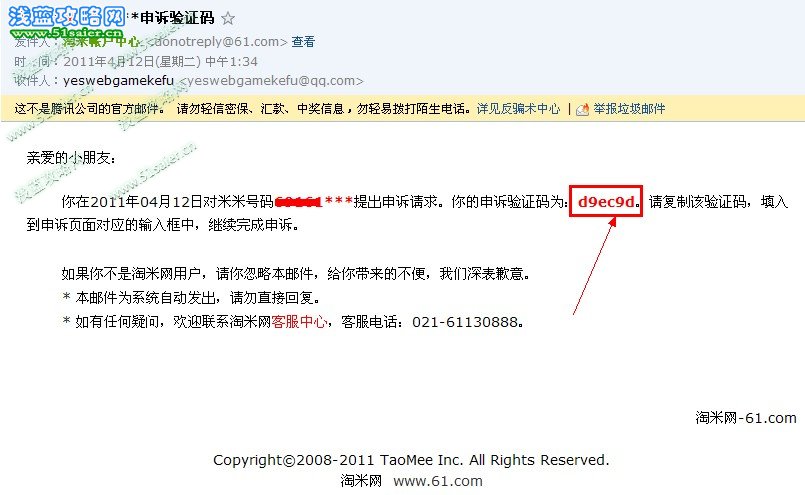Click the 举报垃圾邮件 spam report icon
Screen dimensions: 805x495
click(x=582, y=109)
